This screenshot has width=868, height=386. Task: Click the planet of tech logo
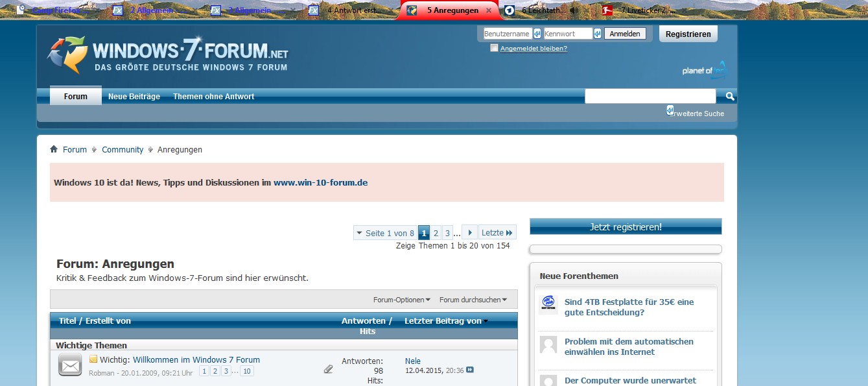click(705, 70)
